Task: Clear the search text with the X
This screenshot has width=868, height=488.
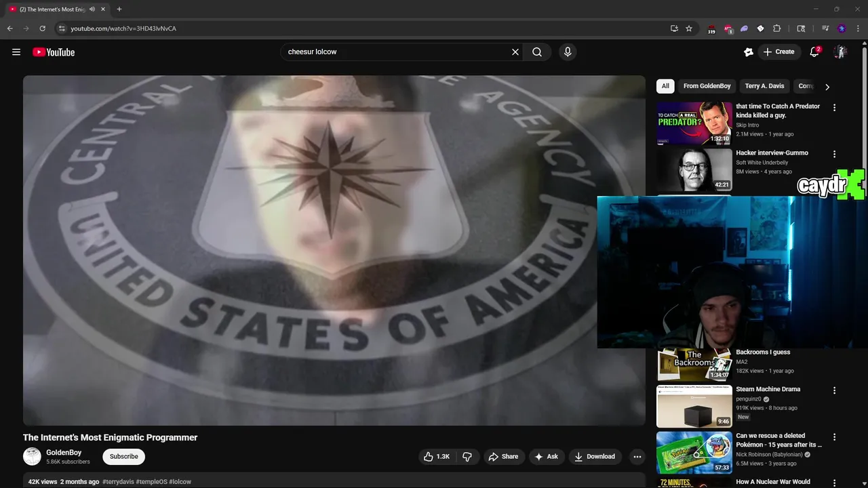Action: [x=515, y=52]
